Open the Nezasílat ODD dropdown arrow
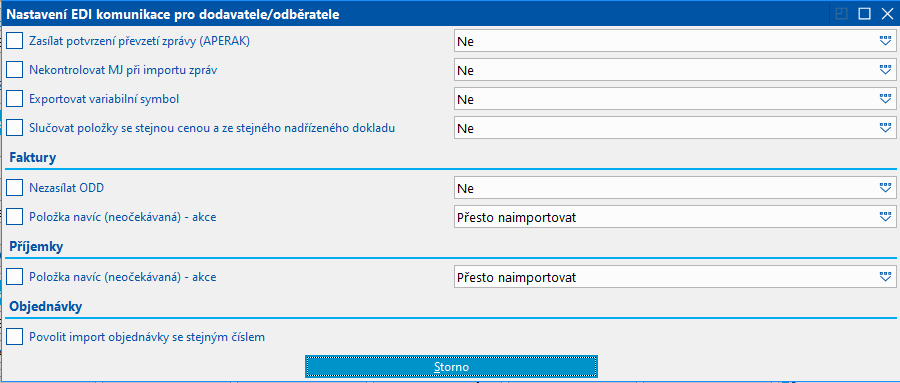The image size is (900, 383). 885,188
